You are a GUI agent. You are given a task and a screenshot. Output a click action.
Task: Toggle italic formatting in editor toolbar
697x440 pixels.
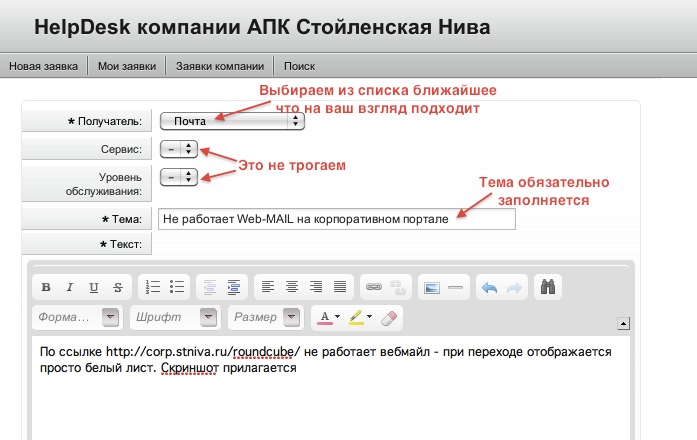[70, 287]
